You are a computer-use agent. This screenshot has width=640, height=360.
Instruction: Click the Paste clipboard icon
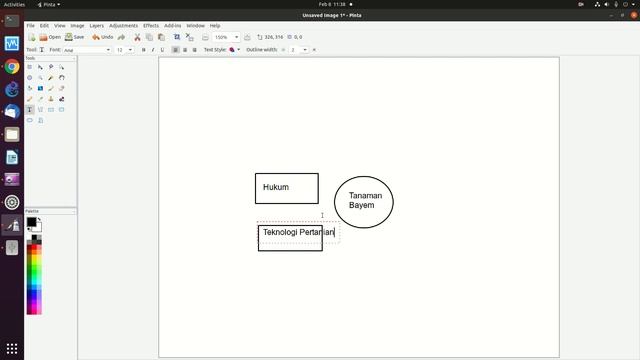coord(161,37)
